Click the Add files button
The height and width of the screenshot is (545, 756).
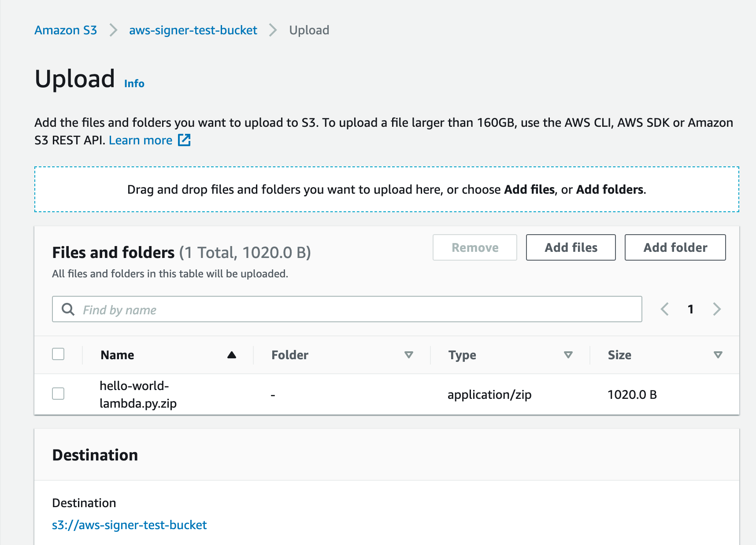click(x=571, y=247)
